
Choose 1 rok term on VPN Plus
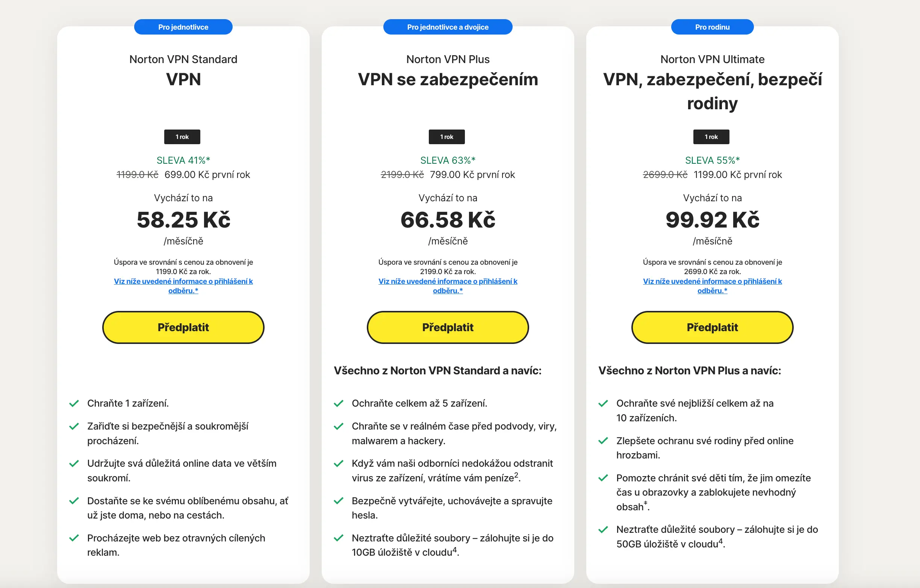click(x=446, y=137)
